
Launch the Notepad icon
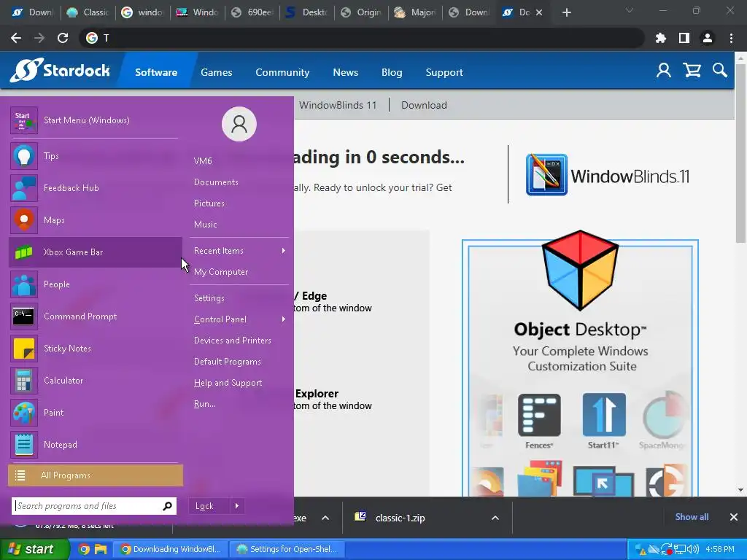24,444
